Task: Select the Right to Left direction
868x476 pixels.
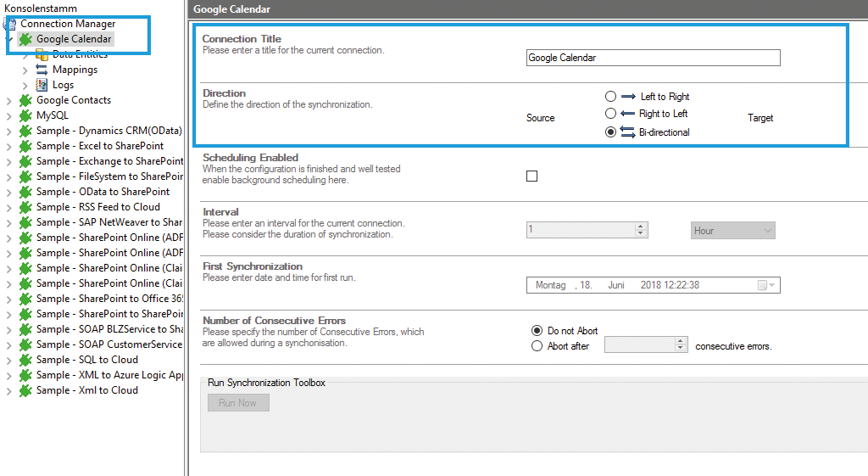Action: point(610,114)
